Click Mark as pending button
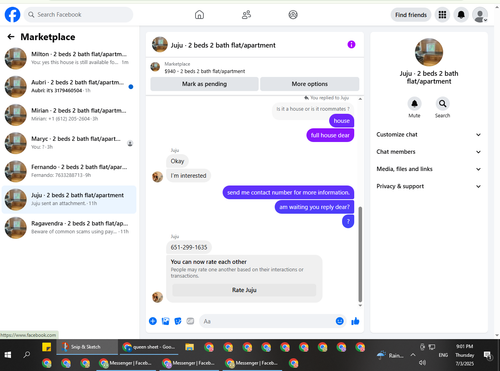 [x=204, y=84]
